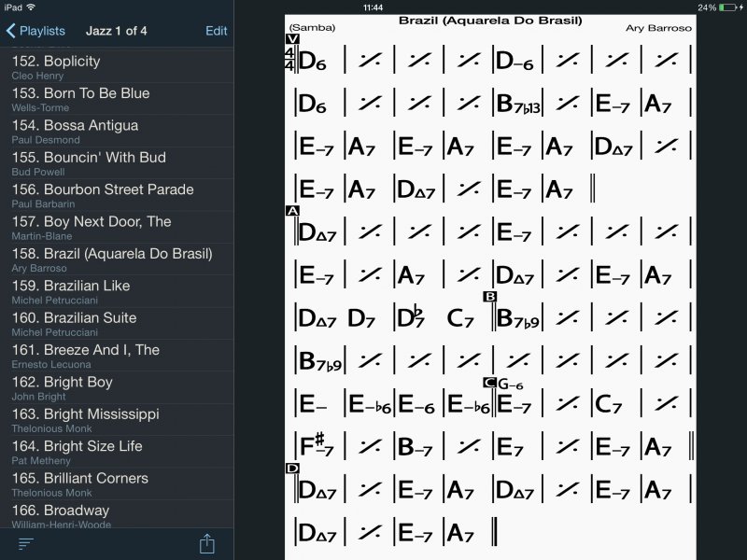Tap the 4/4 time signature symbol

point(289,58)
